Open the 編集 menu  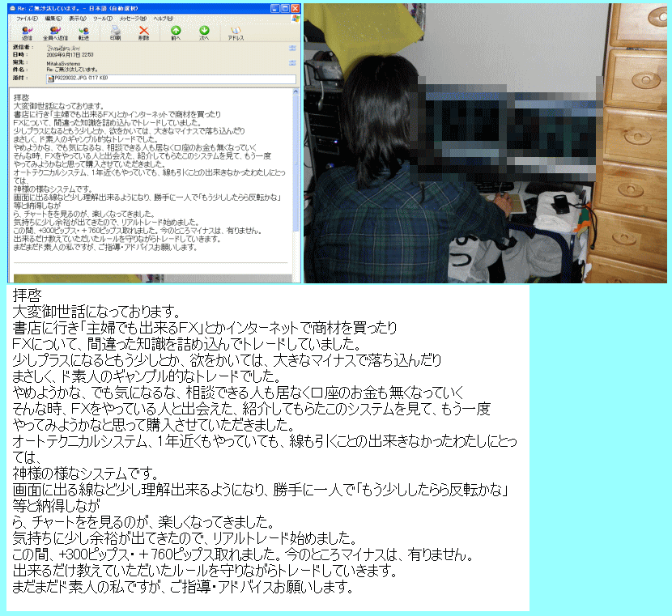tap(53, 19)
